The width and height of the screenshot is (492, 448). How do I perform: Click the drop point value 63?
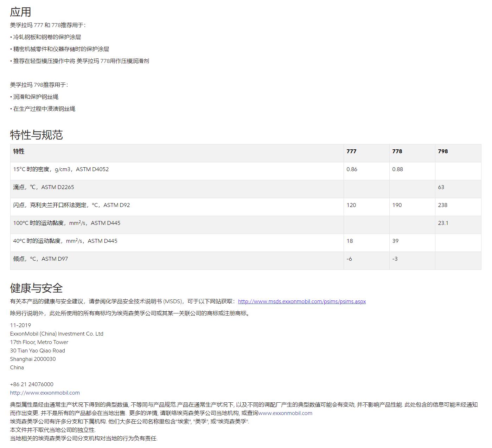coord(441,187)
